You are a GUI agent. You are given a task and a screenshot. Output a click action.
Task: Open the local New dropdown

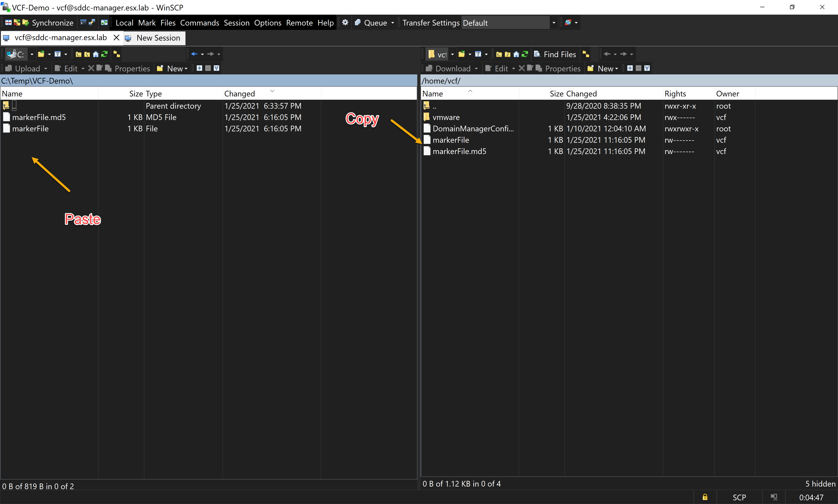click(173, 69)
